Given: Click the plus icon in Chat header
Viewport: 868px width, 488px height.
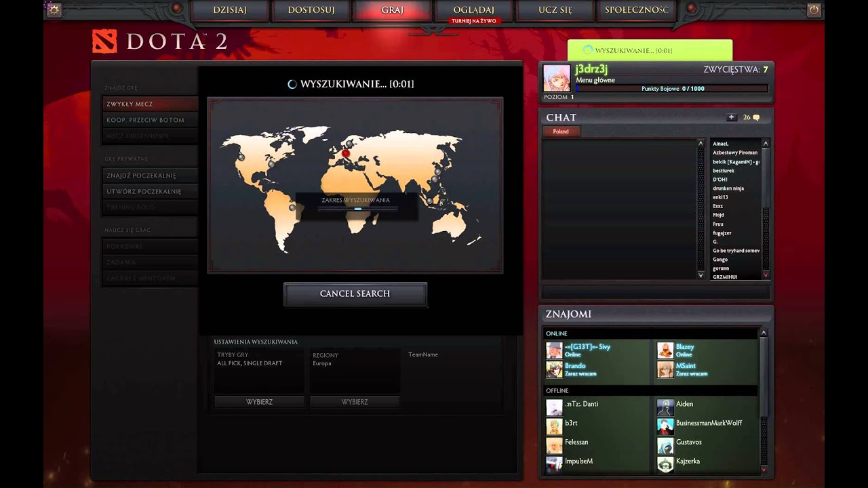Looking at the screenshot, I should 731,117.
